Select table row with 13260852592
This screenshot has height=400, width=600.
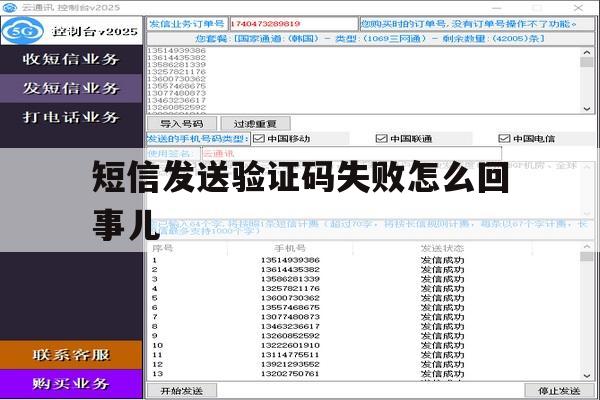[x=364, y=336]
